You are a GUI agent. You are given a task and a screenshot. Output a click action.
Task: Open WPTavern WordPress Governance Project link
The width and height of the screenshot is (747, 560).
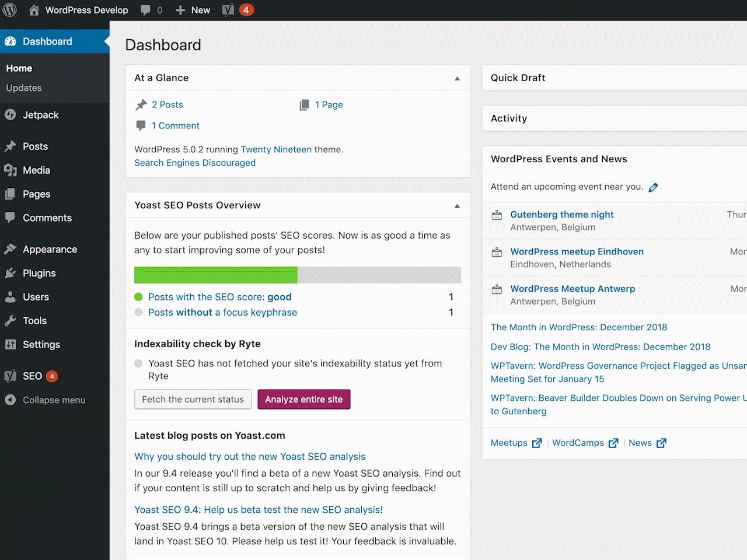619,372
